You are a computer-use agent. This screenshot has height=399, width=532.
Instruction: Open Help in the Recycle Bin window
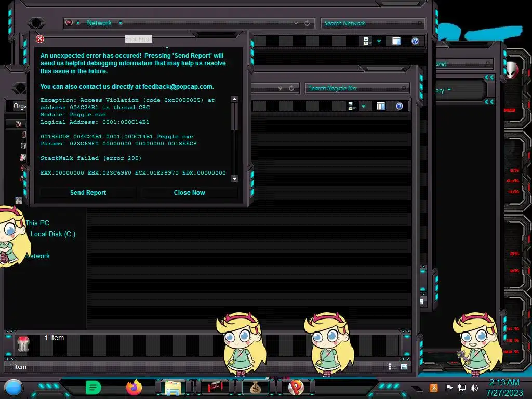point(400,106)
